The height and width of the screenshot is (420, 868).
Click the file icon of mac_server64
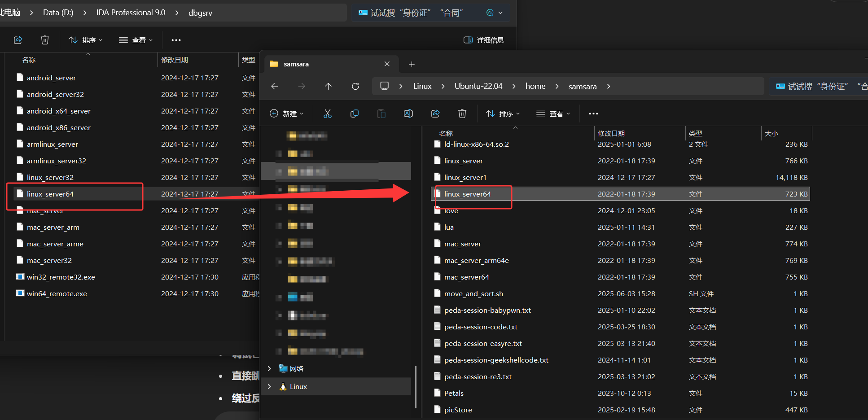(x=437, y=277)
